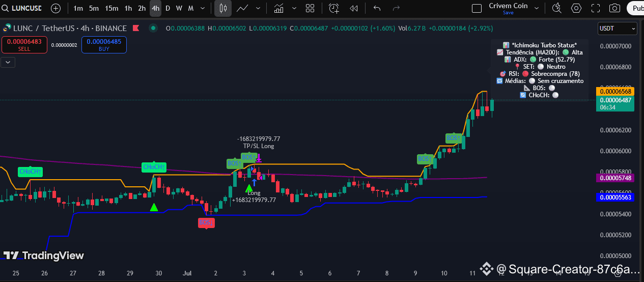Click the Jul label on time axis

[x=187, y=273]
